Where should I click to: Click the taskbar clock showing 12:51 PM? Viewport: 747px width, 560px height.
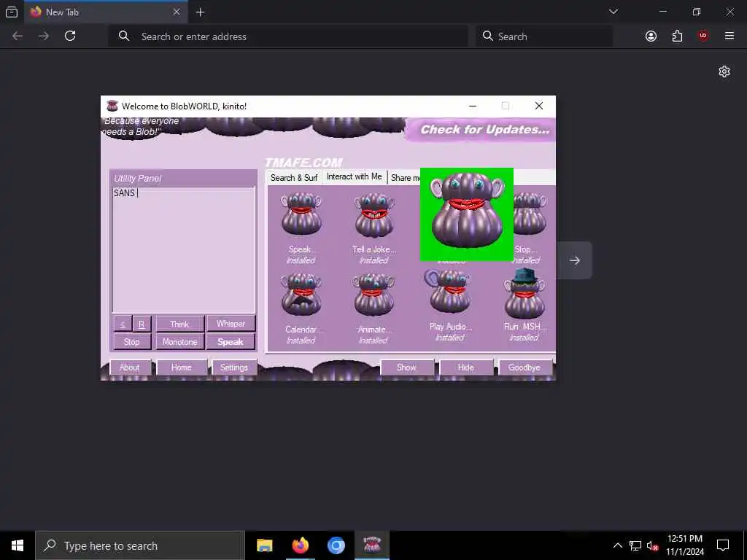(684, 545)
